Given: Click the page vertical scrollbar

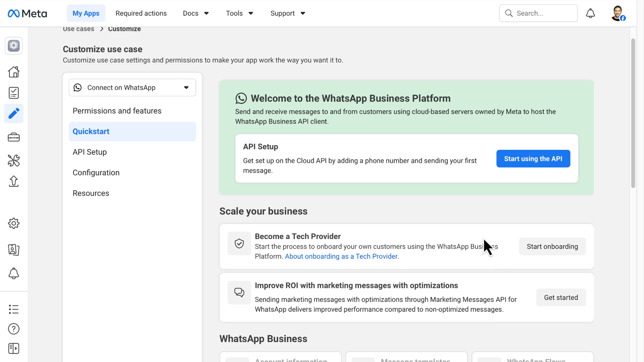Looking at the screenshot, I should click(x=633, y=113).
